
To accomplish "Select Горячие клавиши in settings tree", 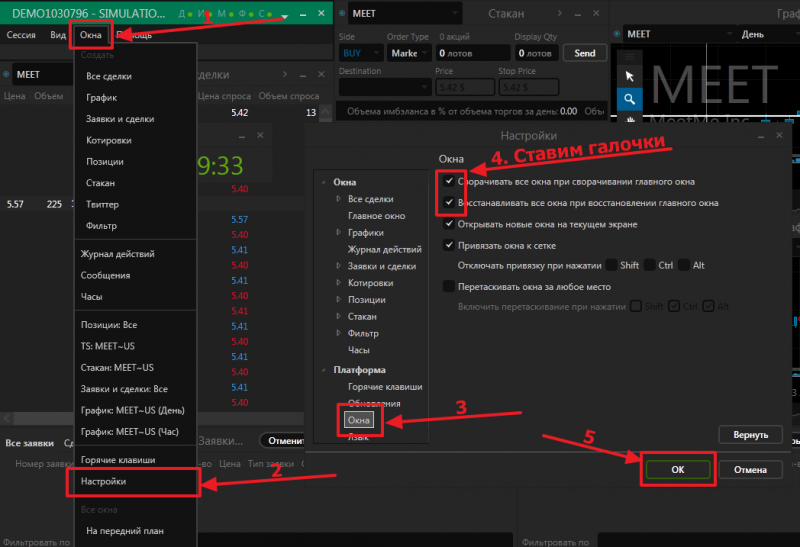I will click(x=385, y=387).
